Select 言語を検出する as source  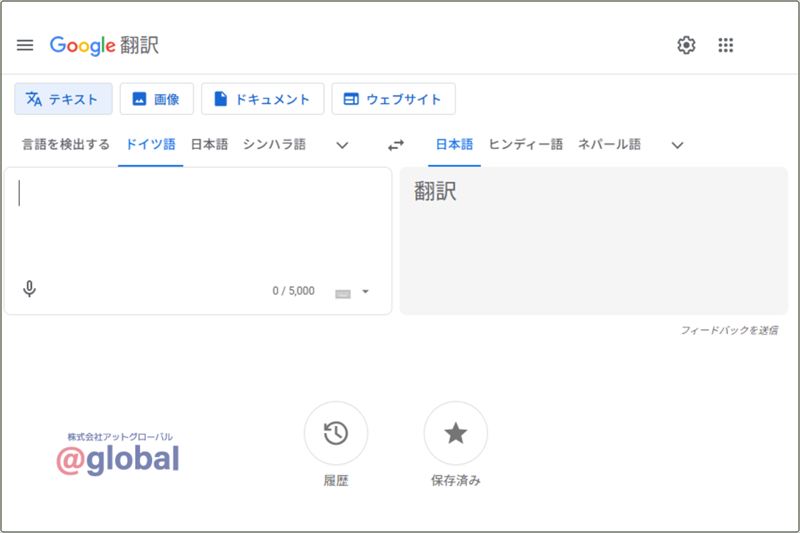(66, 145)
